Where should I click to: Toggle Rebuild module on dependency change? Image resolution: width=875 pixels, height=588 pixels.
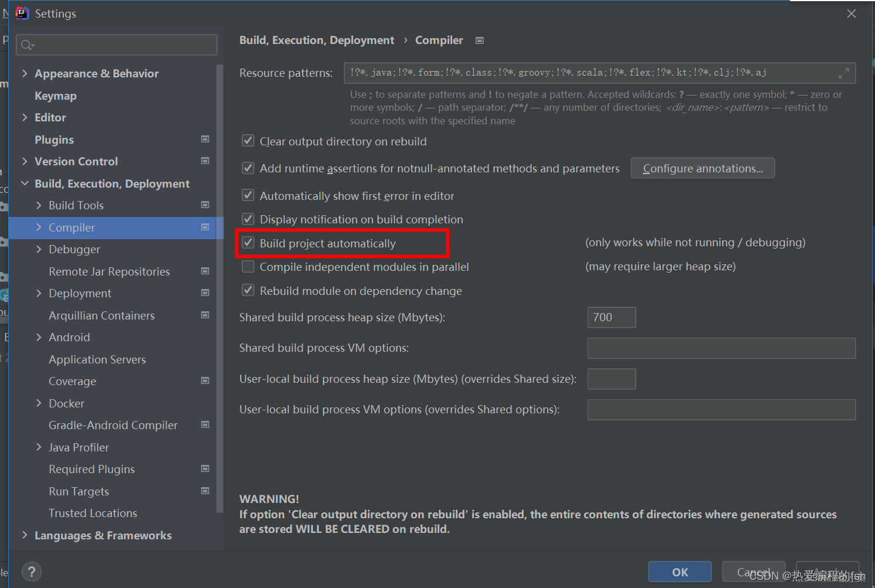[248, 290]
